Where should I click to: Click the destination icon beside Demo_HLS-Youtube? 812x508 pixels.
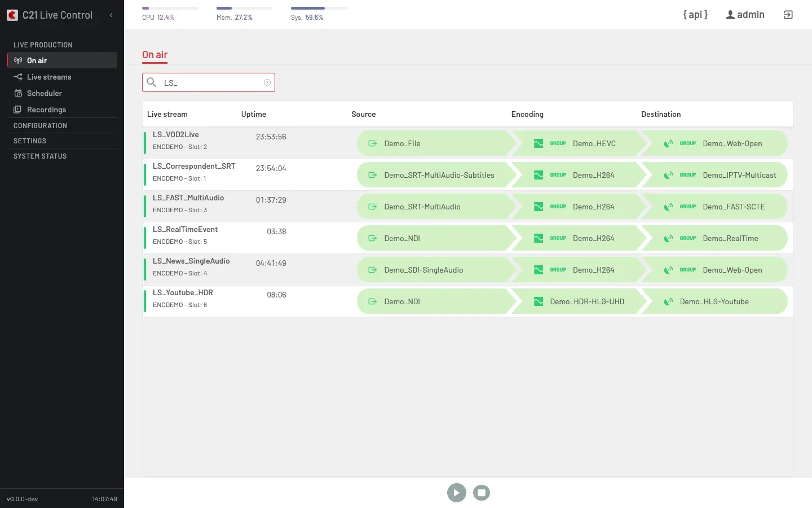click(668, 301)
